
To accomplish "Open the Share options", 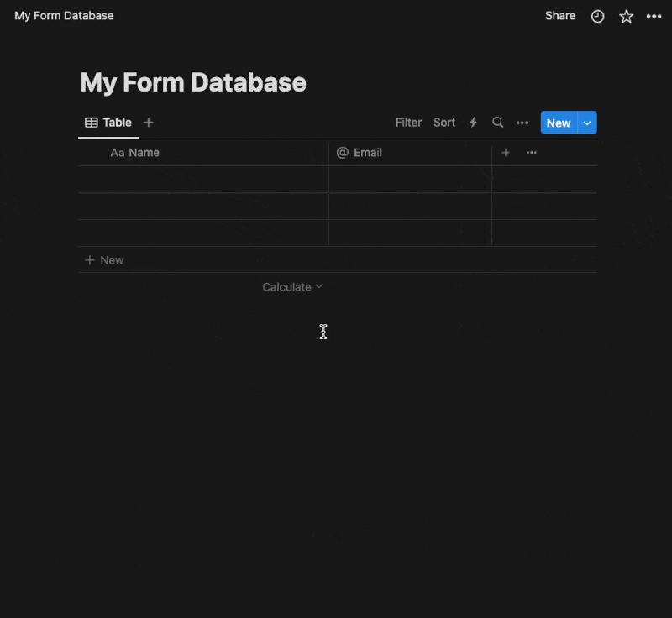I will click(x=559, y=16).
